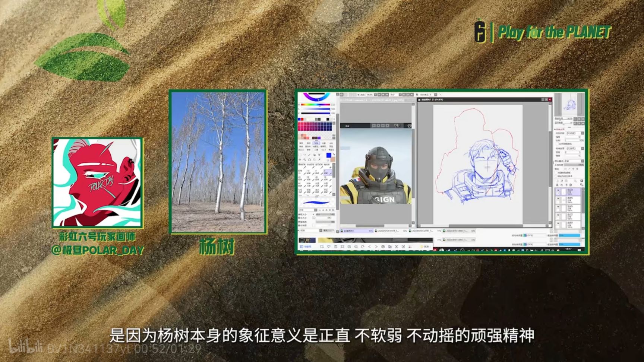
Task: Toggle visibility of the third layer
Action: 558,207
